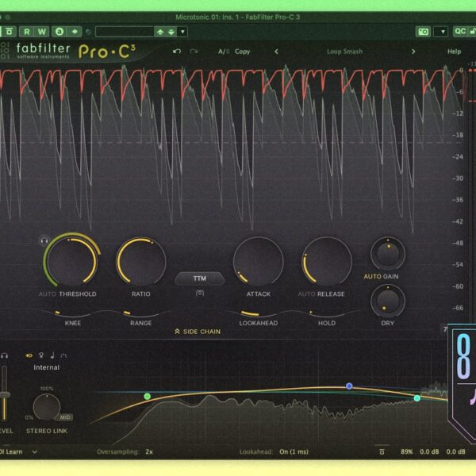476x476 pixels.
Task: Click the host preset name field
Action: [125, 32]
